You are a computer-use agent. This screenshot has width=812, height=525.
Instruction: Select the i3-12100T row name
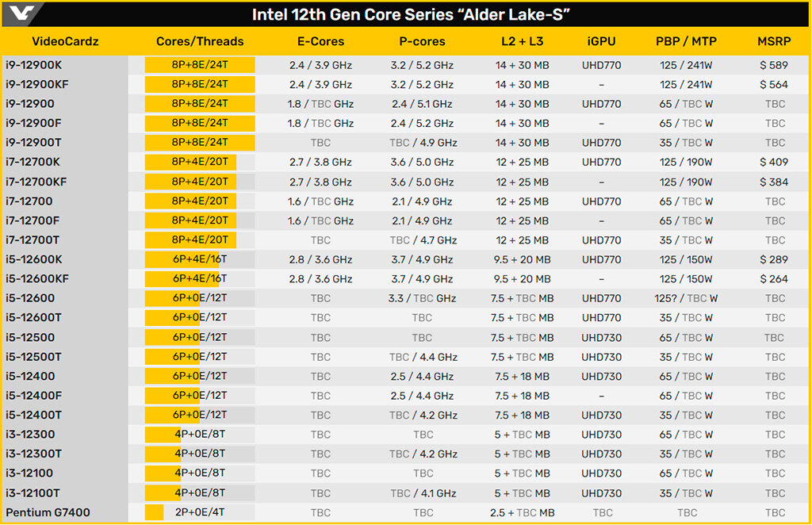coord(33,493)
